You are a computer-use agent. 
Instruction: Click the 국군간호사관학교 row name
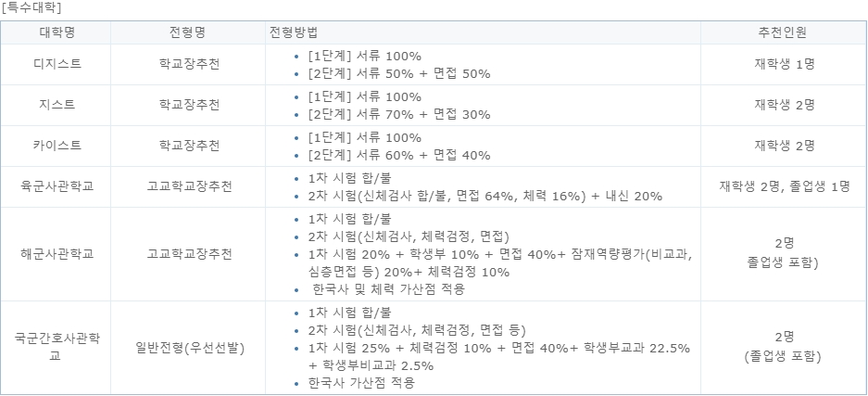click(x=57, y=347)
